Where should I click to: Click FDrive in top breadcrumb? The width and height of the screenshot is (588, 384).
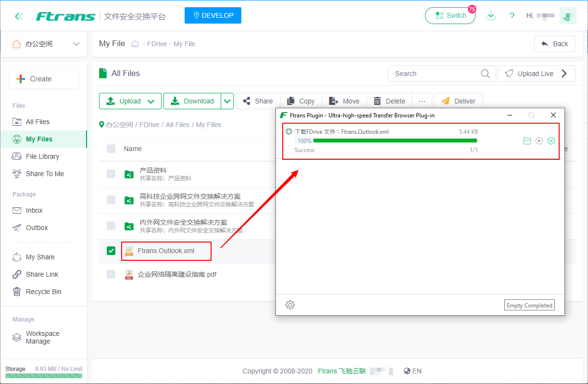point(157,44)
